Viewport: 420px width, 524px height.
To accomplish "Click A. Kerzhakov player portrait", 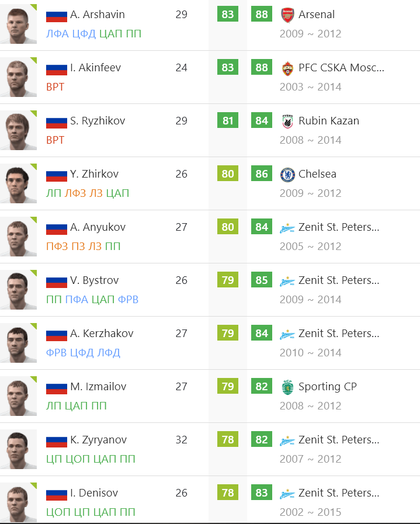I will tap(18, 343).
